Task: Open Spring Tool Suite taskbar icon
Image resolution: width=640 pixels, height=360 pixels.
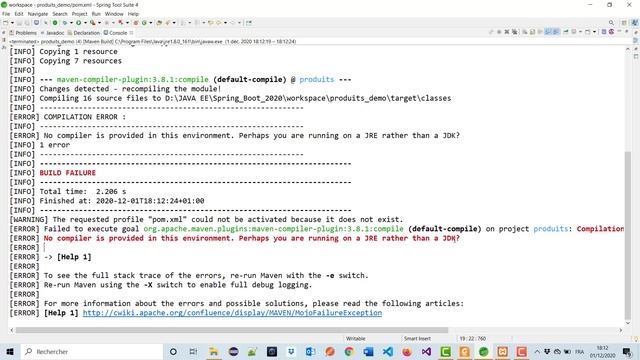Action: coord(484,351)
